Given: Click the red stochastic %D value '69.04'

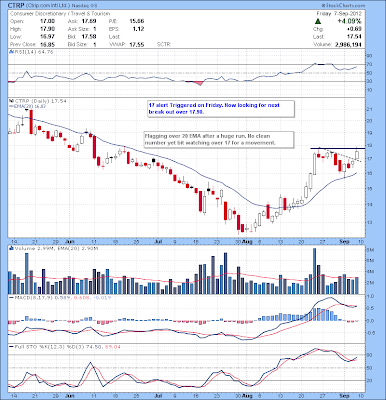Looking at the screenshot, I should (113, 347).
